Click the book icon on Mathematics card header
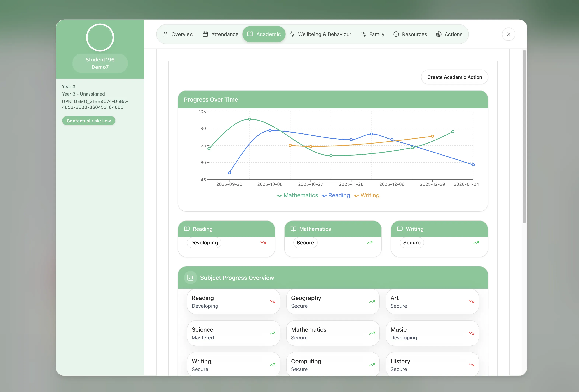 (293, 229)
